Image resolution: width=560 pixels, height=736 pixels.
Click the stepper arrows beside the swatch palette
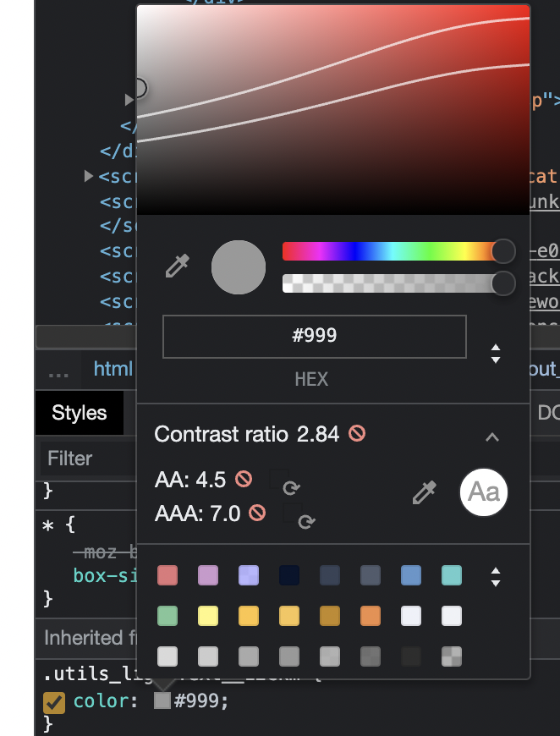[495, 575]
